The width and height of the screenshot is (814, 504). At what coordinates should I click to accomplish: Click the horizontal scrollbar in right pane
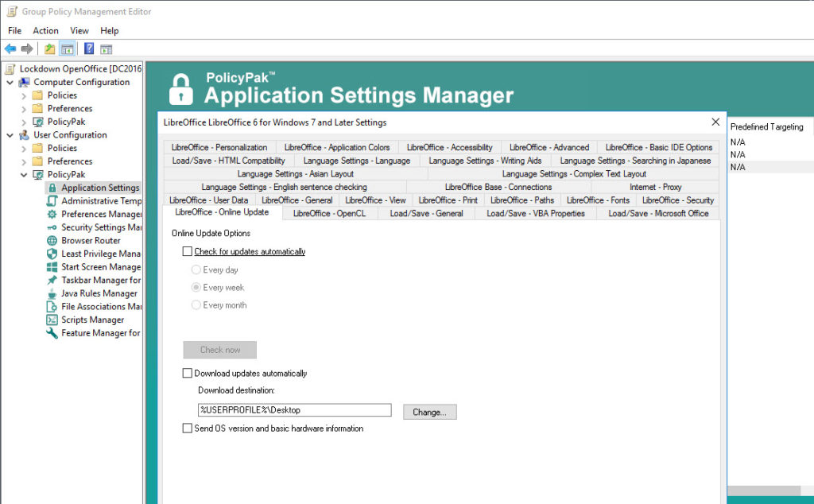[x=764, y=490]
